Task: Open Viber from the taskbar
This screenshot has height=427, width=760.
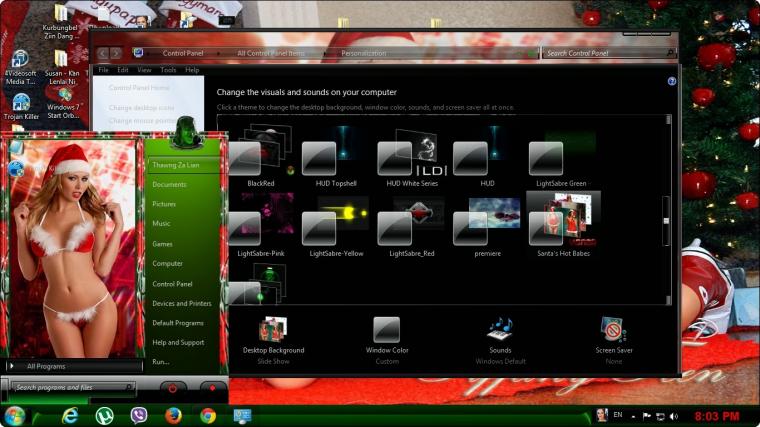Action: click(139, 416)
